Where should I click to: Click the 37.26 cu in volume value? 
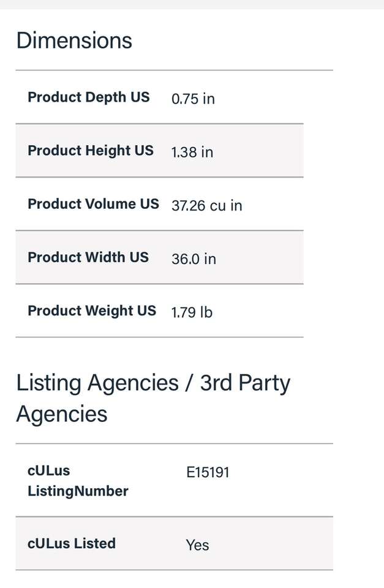[206, 206]
